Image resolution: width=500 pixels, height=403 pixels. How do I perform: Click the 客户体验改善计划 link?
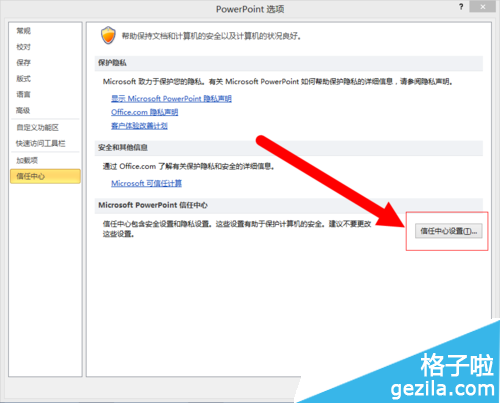139,126
